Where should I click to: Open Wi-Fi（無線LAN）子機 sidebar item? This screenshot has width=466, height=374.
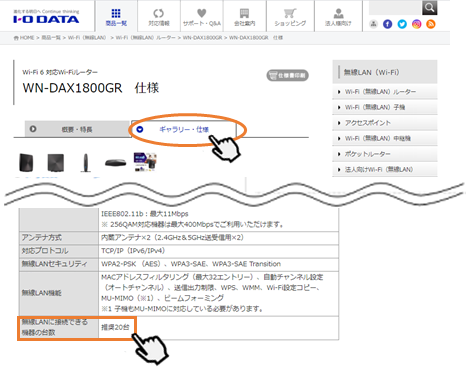coord(385,107)
